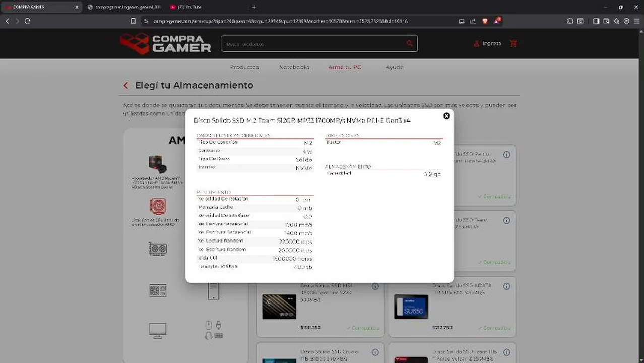Click the 'Elegí tu Almacenamiento' heading
This screenshot has height=363, width=644.
click(x=194, y=85)
